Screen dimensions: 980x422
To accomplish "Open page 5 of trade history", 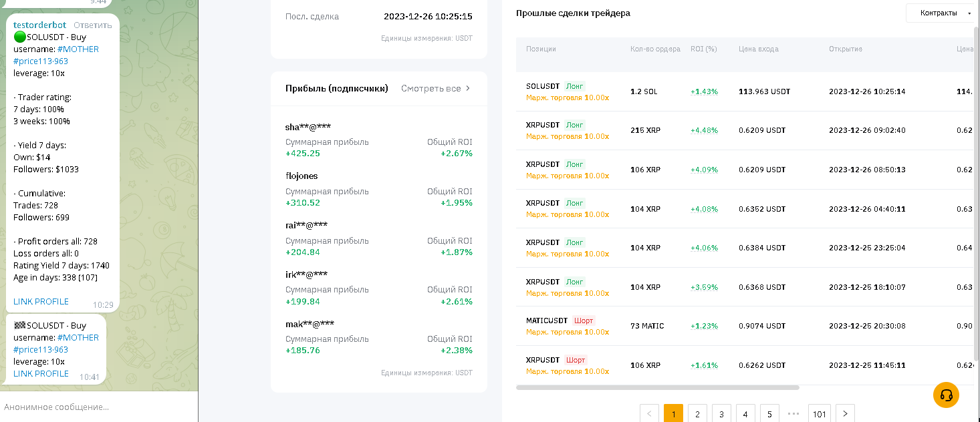I will (x=769, y=414).
